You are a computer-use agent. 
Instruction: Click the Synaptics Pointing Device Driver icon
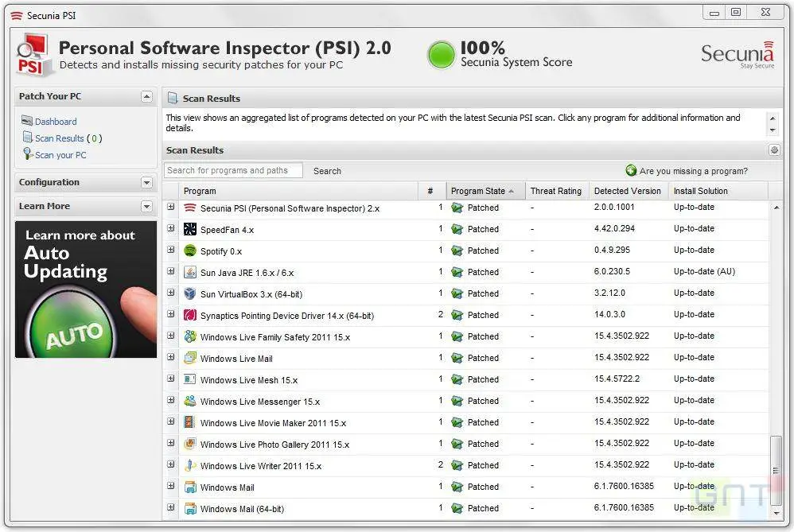click(190, 316)
